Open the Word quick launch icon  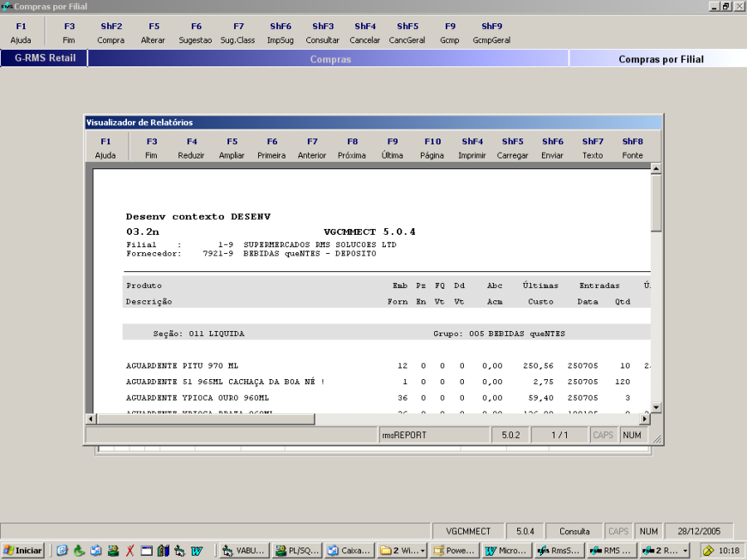pos(197,550)
